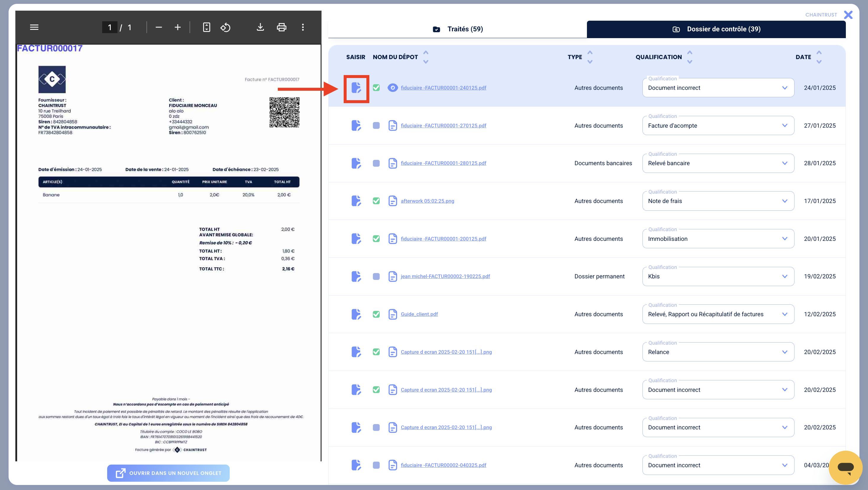
Task: Click document icon beside afterwork 05:02:25.png
Action: 393,201
